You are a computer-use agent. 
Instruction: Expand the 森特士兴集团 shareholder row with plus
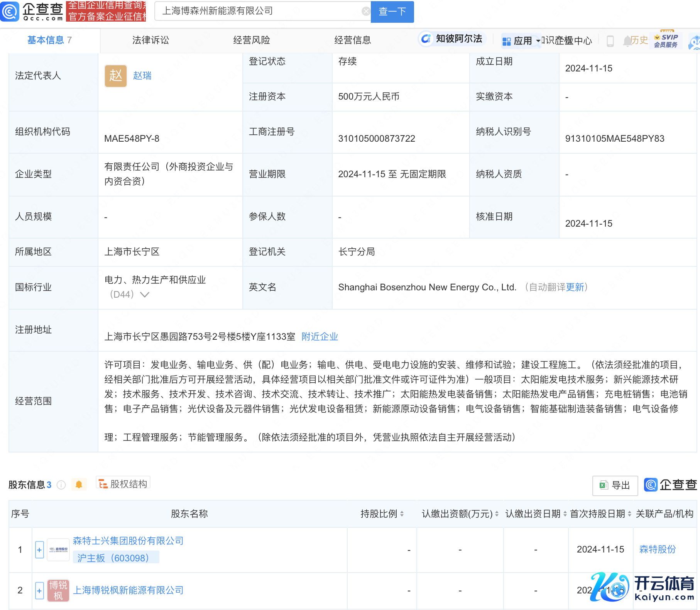[39, 550]
